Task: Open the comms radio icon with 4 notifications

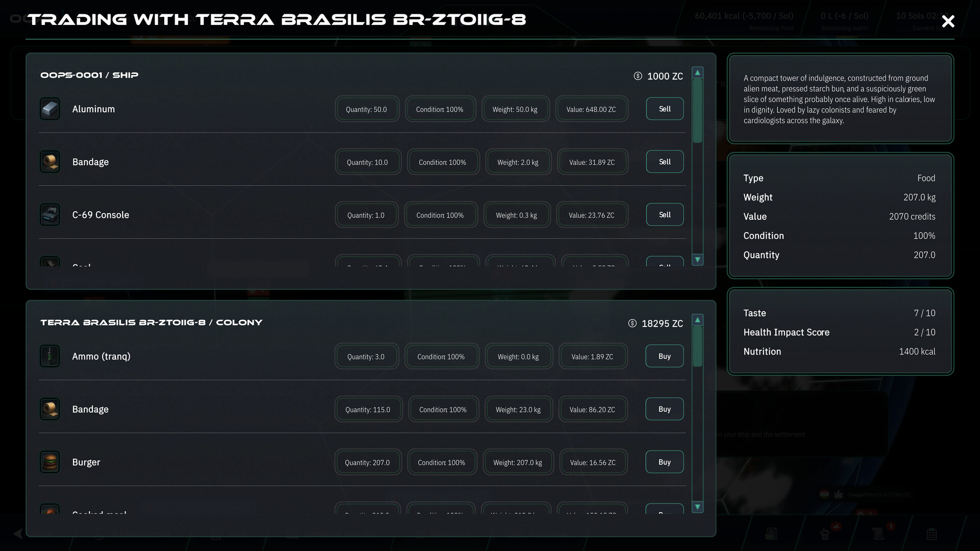Action: pyautogui.click(x=825, y=534)
